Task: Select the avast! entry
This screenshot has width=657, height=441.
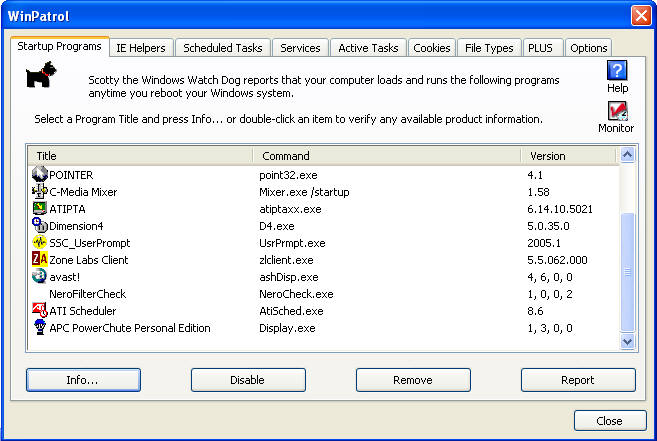Action: point(64,277)
